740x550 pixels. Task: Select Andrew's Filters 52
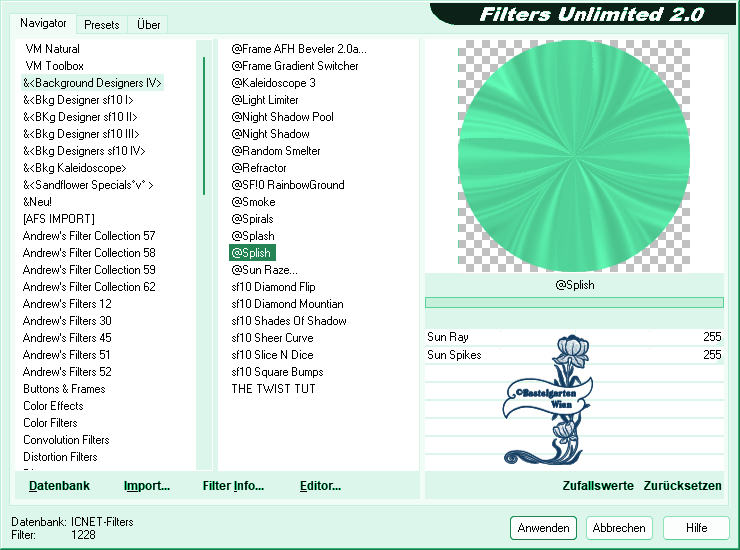coord(67,372)
